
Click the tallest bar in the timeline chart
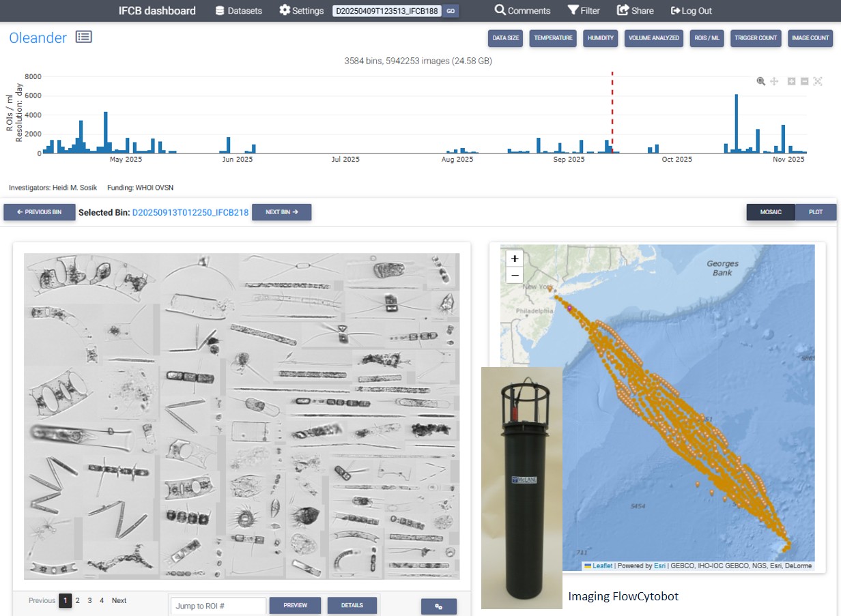click(737, 123)
